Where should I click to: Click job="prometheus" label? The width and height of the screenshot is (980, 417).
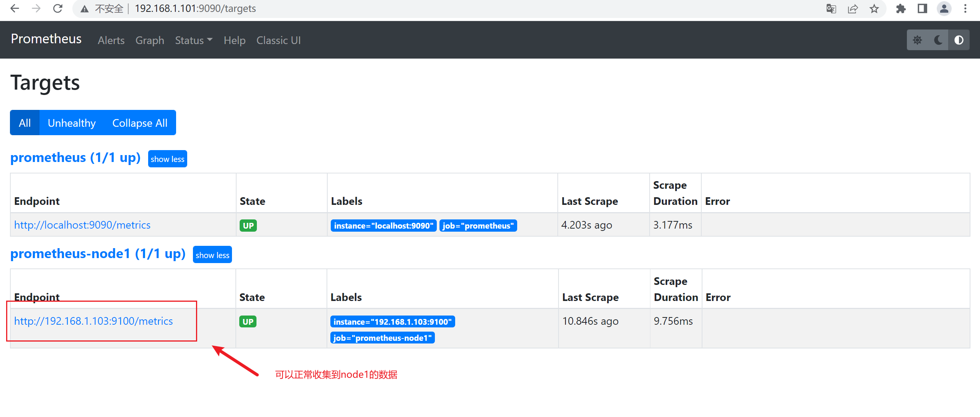click(x=478, y=226)
